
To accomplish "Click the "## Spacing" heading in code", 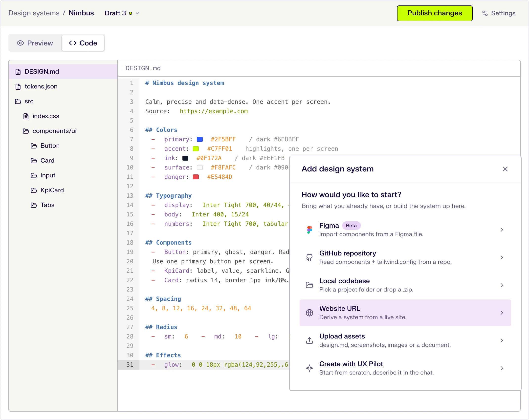I will [163, 299].
